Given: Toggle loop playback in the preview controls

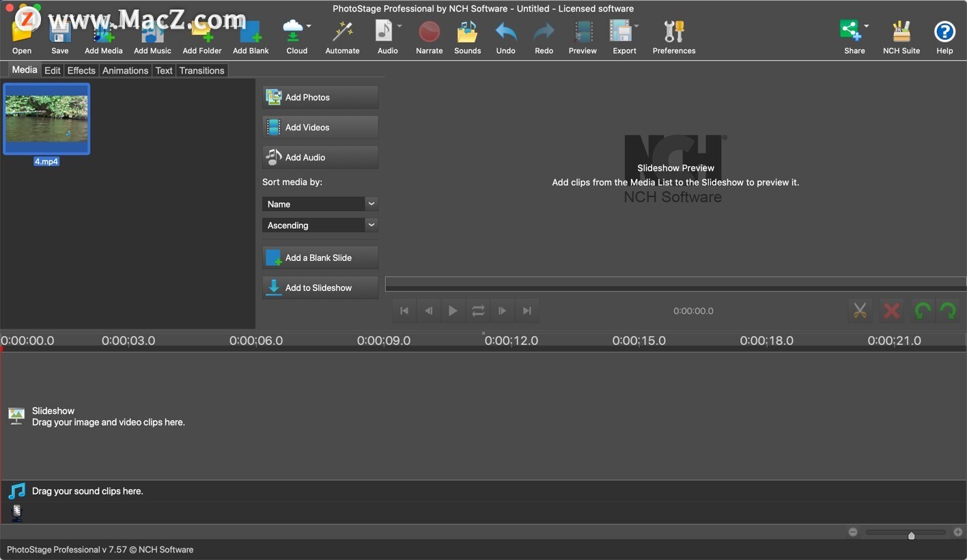Looking at the screenshot, I should click(x=478, y=311).
